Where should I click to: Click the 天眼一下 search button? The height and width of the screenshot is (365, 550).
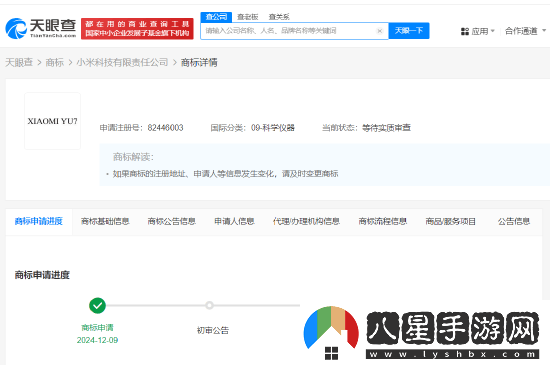[x=409, y=31]
